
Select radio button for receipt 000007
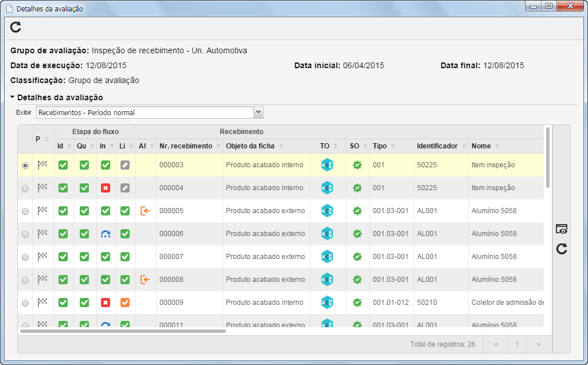pos(25,257)
